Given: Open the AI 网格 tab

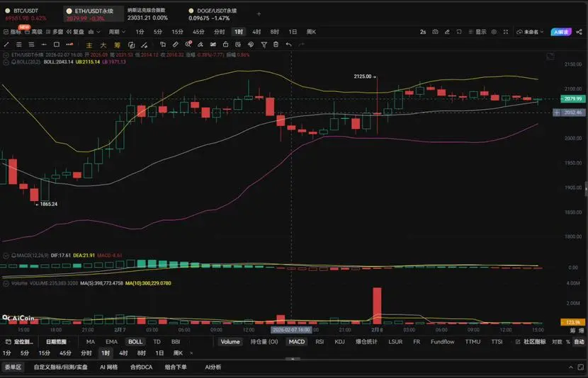Looking at the screenshot, I should click(x=109, y=367).
